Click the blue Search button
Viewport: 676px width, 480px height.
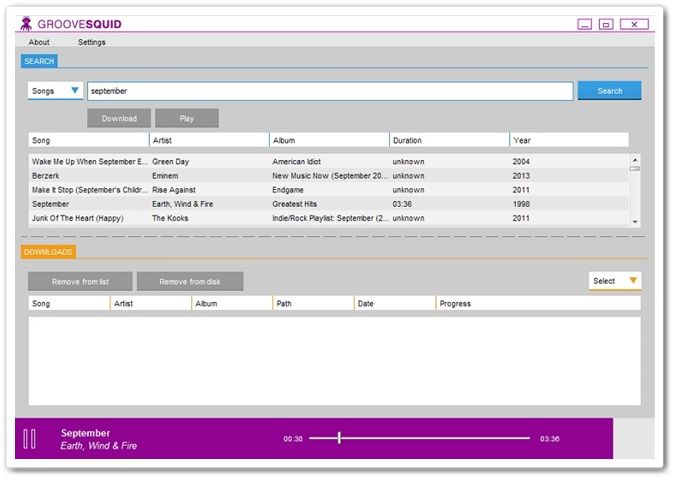(x=610, y=91)
